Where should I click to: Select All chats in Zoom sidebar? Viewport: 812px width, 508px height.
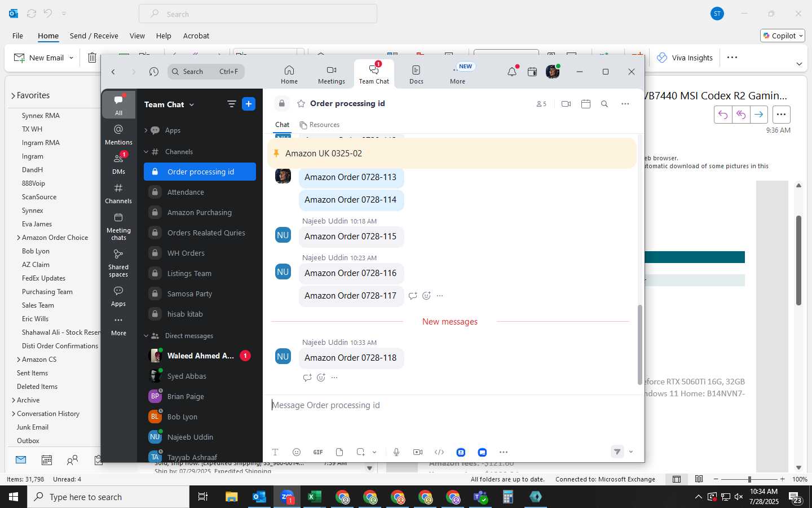tap(118, 105)
